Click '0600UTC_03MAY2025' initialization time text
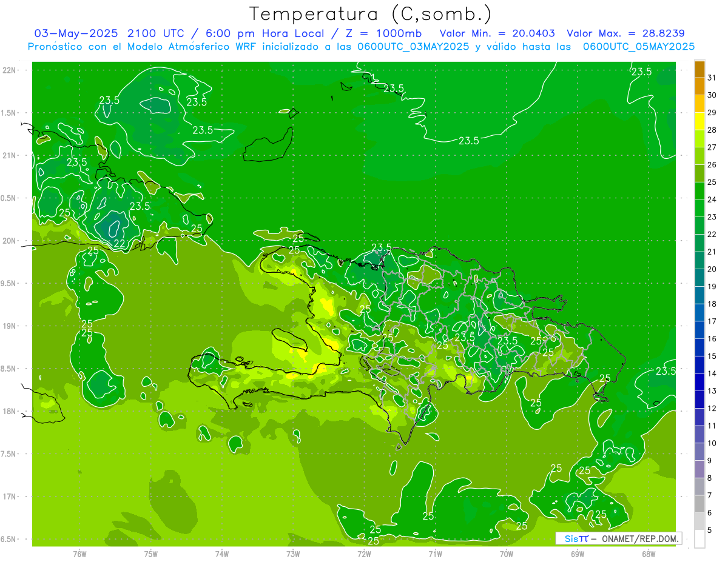 pyautogui.click(x=413, y=47)
